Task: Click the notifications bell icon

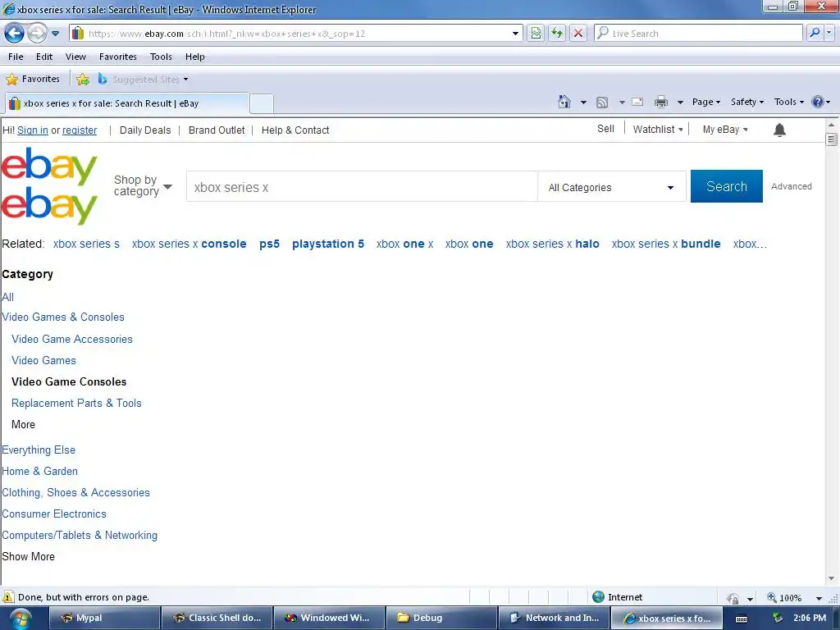Action: [779, 130]
